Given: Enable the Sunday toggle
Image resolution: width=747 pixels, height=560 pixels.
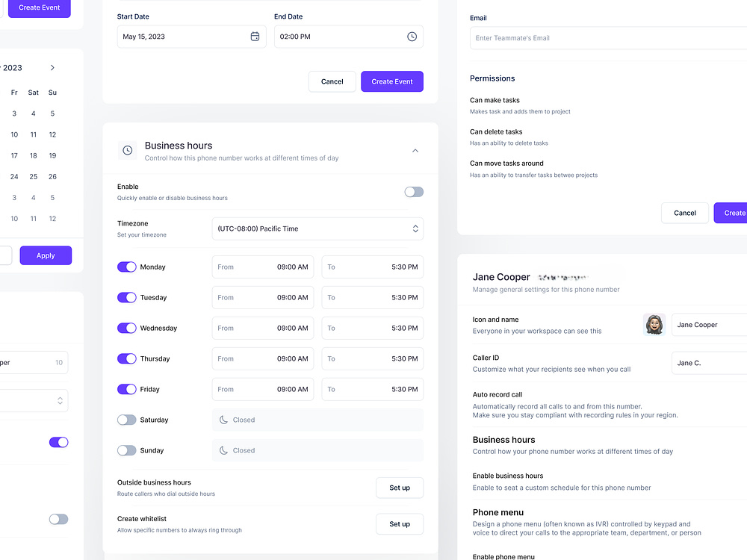Looking at the screenshot, I should [127, 450].
